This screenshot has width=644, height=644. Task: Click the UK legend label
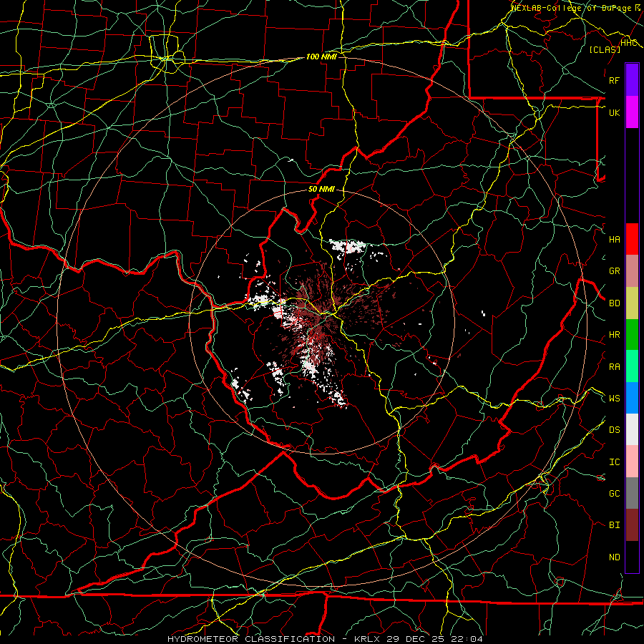[x=615, y=112]
